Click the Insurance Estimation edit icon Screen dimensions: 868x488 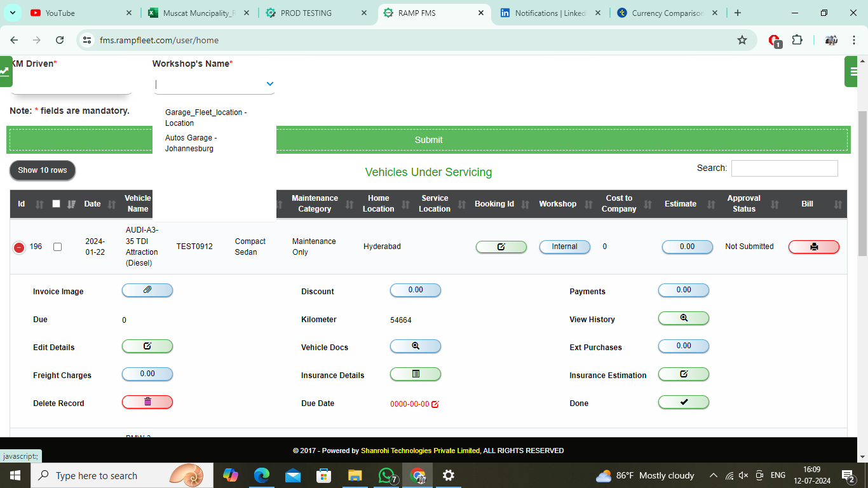pyautogui.click(x=683, y=374)
